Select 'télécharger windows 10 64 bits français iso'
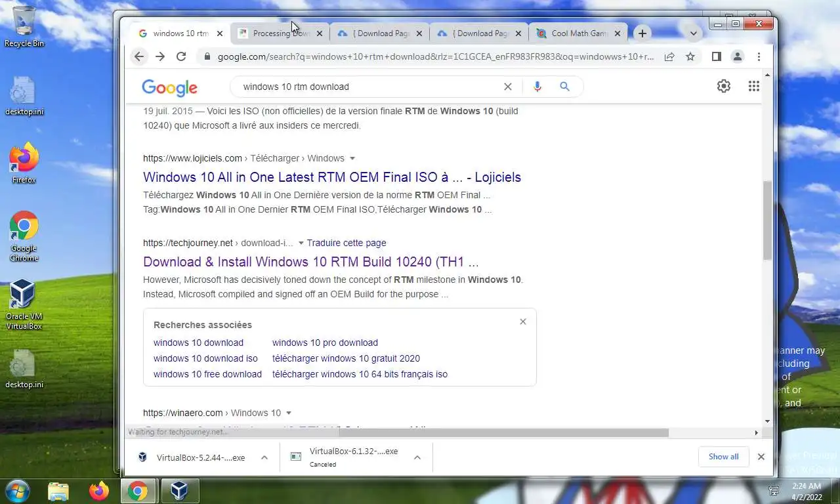 coord(360,374)
